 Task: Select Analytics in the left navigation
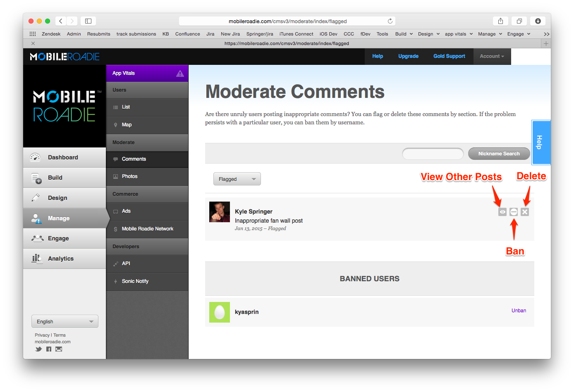[61, 259]
